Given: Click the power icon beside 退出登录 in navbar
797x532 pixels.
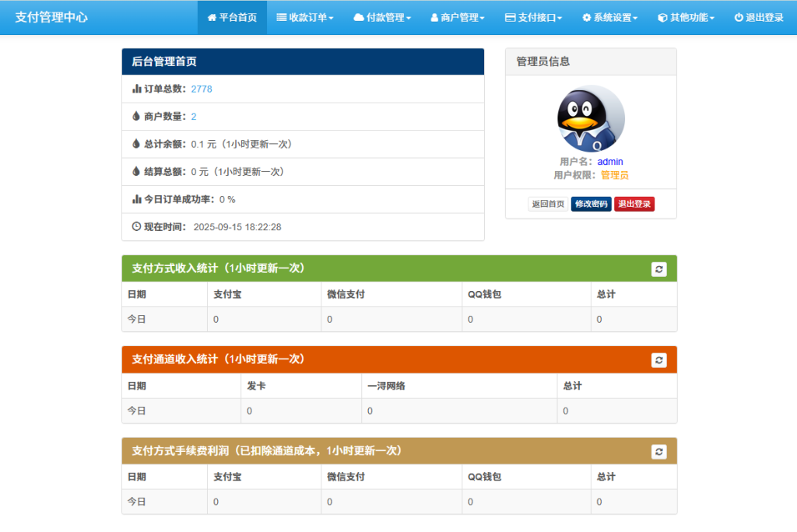Looking at the screenshot, I should point(738,18).
